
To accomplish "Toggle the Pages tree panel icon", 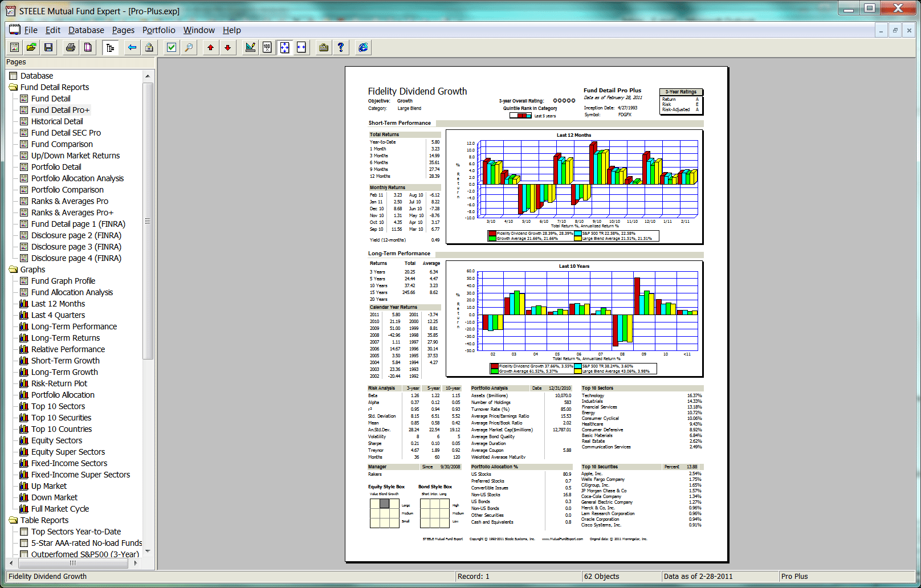I will [110, 47].
